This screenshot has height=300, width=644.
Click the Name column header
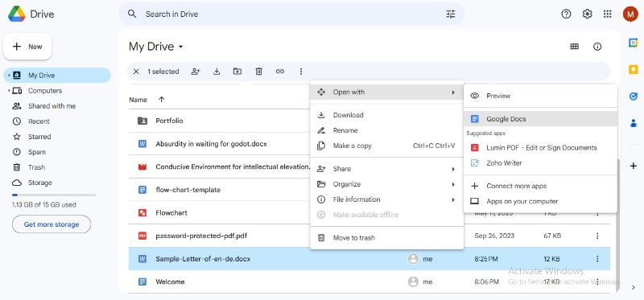click(x=138, y=100)
